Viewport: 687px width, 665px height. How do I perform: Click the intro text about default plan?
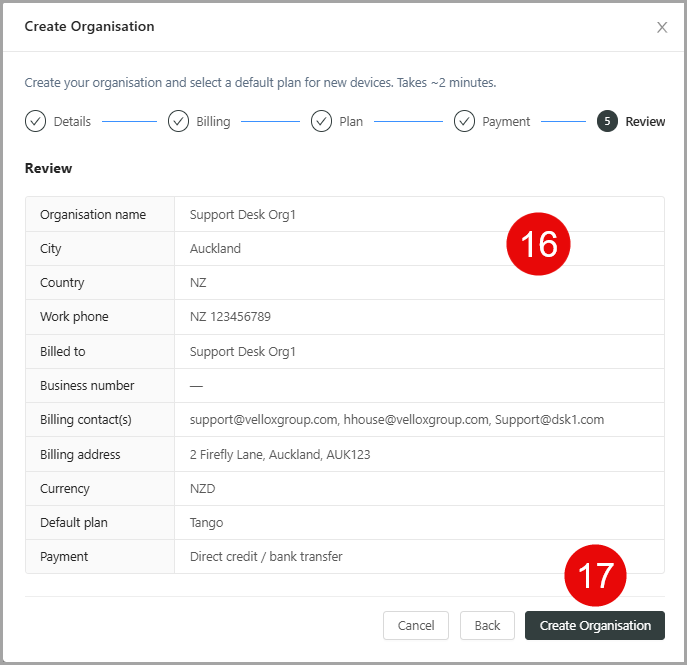(x=260, y=82)
